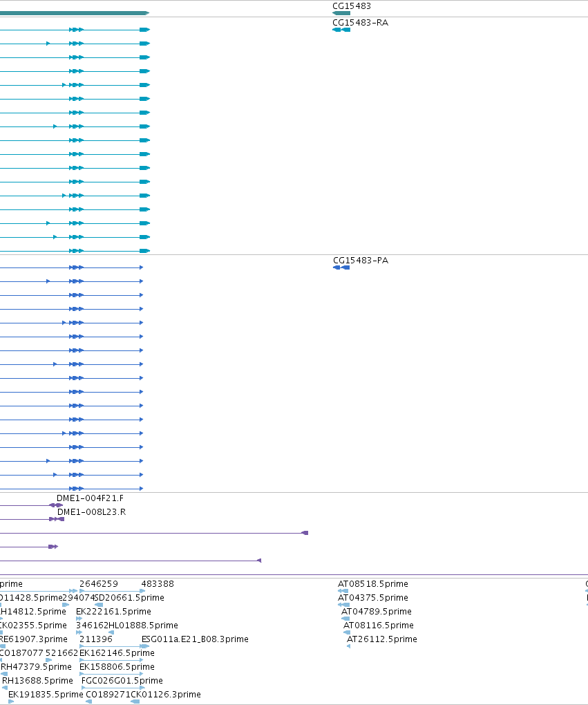Select the arrow glyph under AT26112.5prime
588x705 pixels.
pyautogui.click(x=348, y=646)
